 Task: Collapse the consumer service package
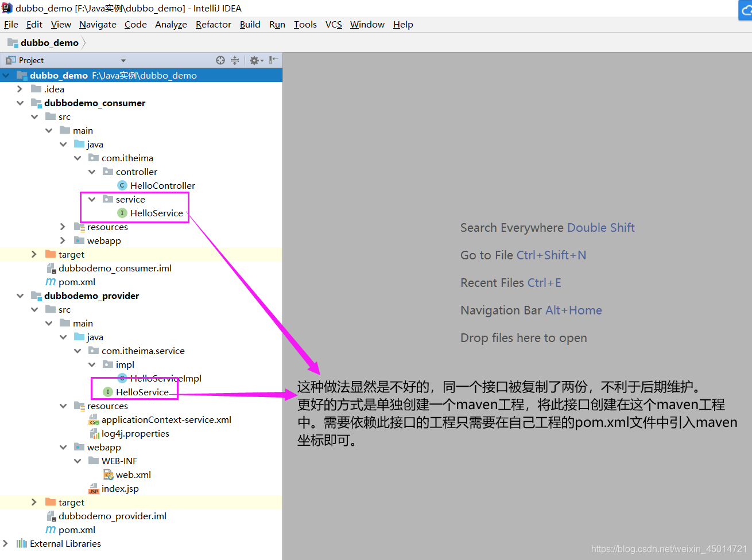point(92,199)
